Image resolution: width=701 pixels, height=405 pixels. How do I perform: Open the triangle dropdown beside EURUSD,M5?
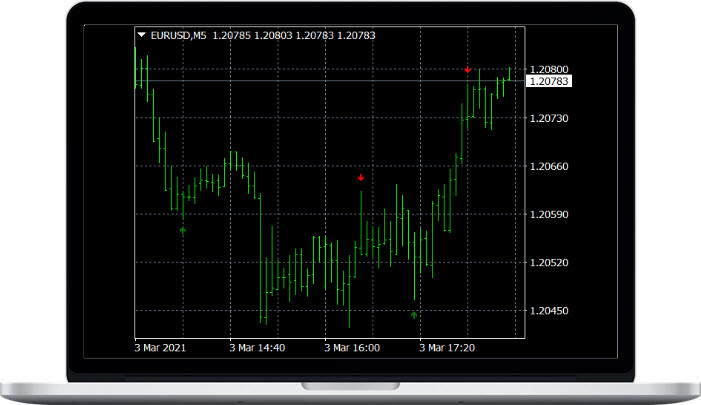[142, 35]
